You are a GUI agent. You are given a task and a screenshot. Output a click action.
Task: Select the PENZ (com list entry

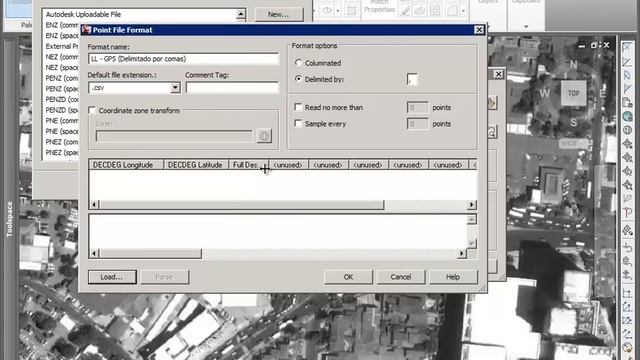[62, 78]
